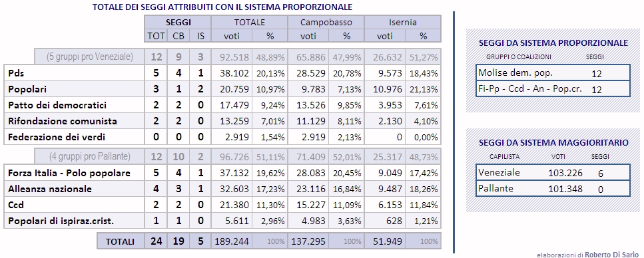Select the Rifondazione comunista row label
The image size is (644, 258).
(x=63, y=121)
